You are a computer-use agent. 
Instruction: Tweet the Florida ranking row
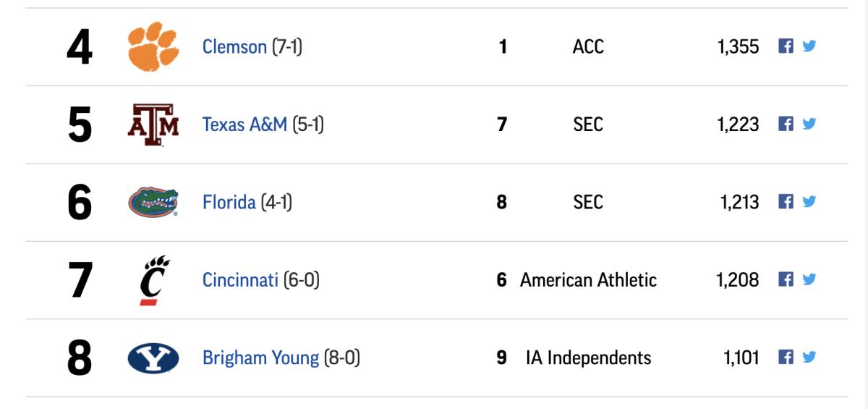pyautogui.click(x=809, y=201)
